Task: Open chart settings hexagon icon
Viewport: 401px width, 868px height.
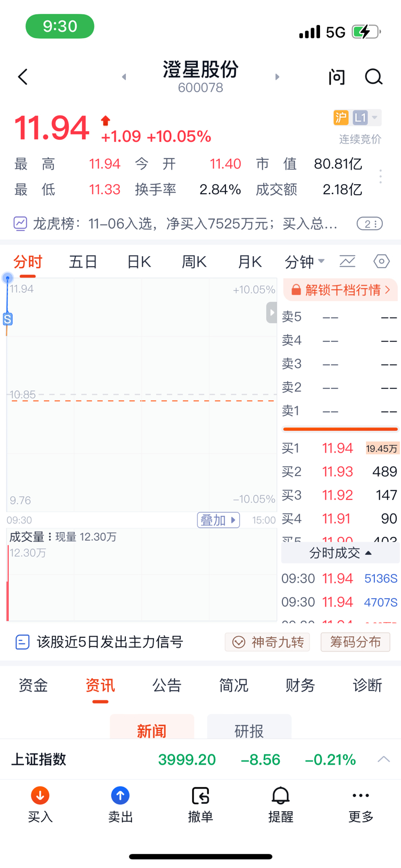Action: pyautogui.click(x=382, y=261)
